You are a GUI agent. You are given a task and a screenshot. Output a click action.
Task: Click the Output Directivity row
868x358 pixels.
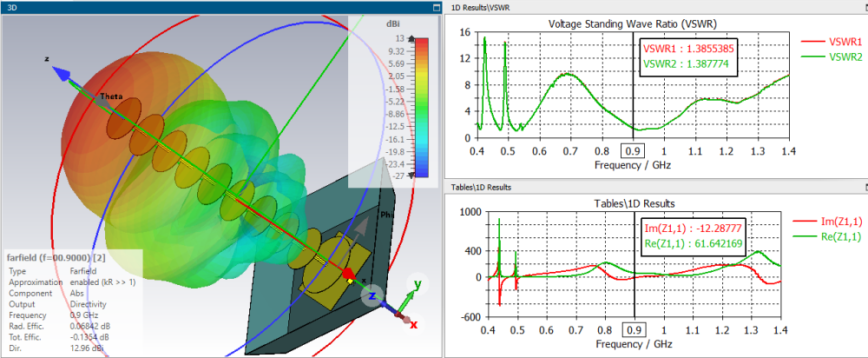pos(56,304)
